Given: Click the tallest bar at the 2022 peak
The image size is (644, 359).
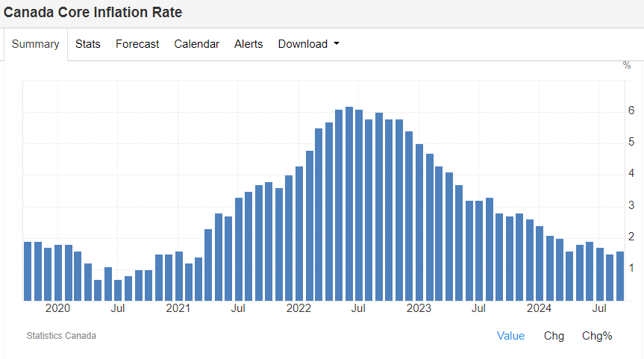Looking at the screenshot, I should point(349,204).
